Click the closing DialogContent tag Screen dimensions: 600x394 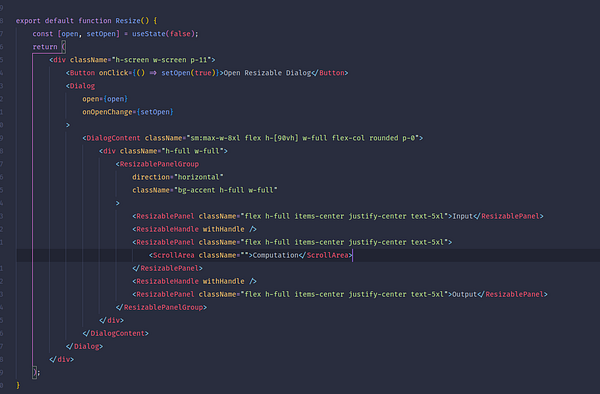coord(115,333)
